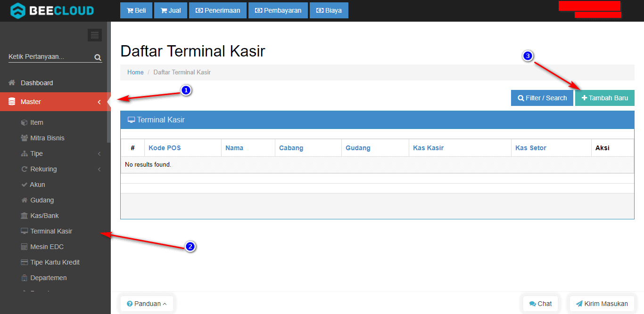Click the Tipe Kartu Kredit card icon
644x314 pixels.
pyautogui.click(x=25, y=262)
